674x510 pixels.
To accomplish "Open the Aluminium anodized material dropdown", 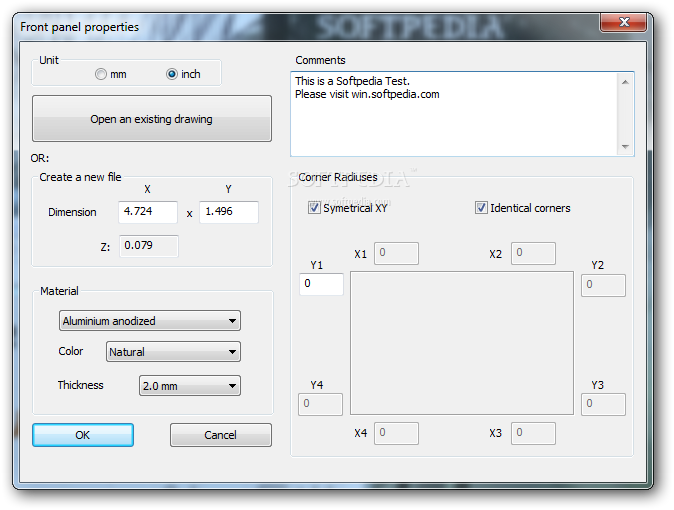I will [x=150, y=321].
